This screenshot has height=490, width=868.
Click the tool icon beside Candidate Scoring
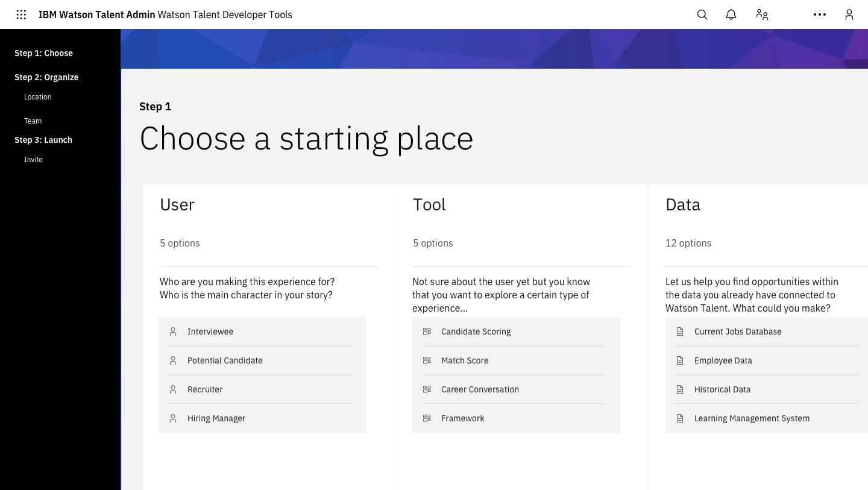click(x=427, y=331)
